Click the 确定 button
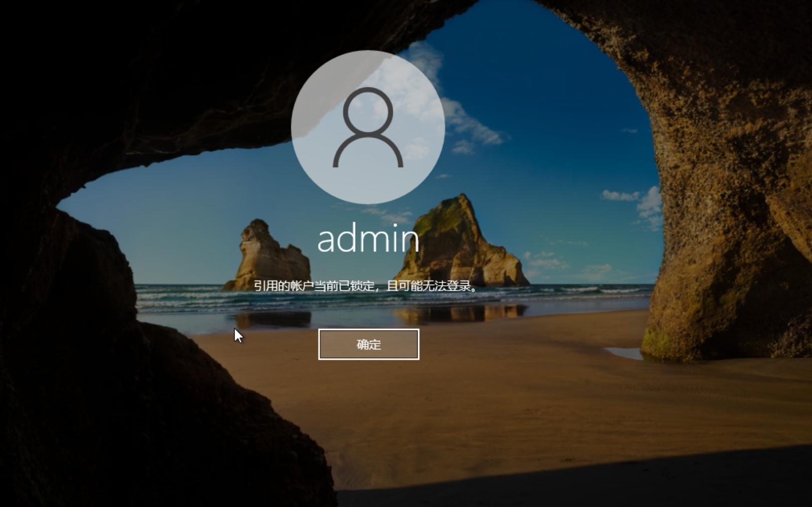 [x=368, y=344]
